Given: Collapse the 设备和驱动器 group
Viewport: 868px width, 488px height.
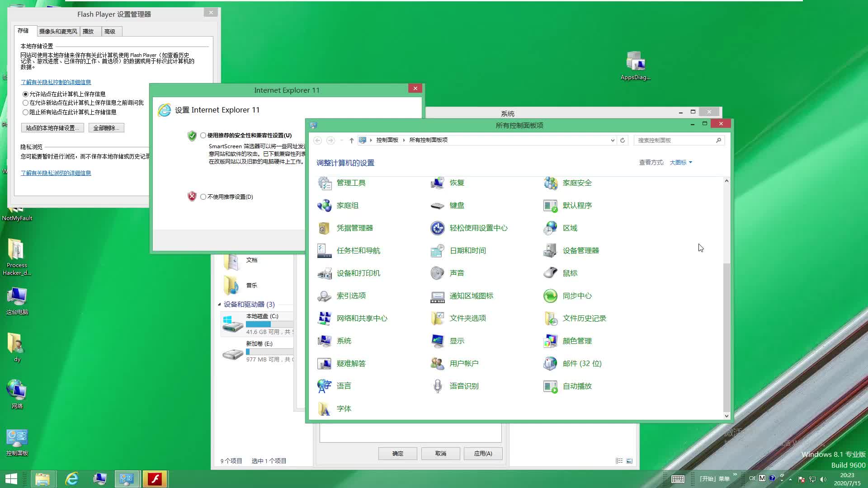Looking at the screenshot, I should pyautogui.click(x=220, y=304).
